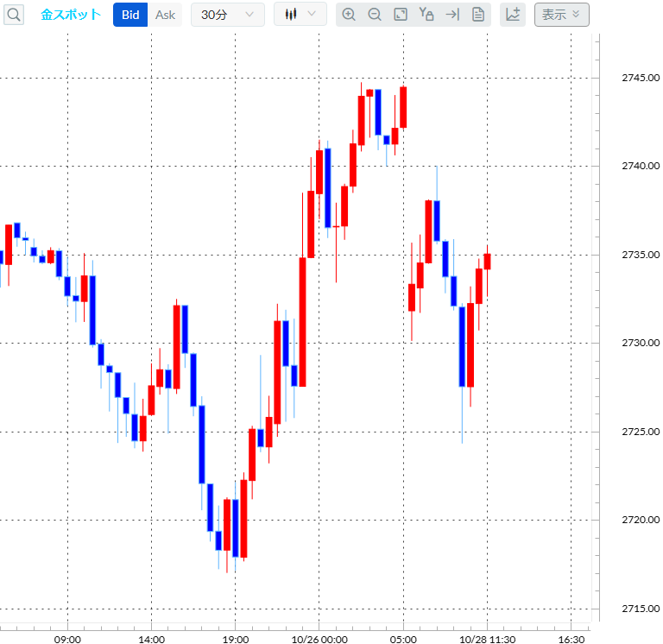Click the 05:00 time axis label

coord(403,640)
